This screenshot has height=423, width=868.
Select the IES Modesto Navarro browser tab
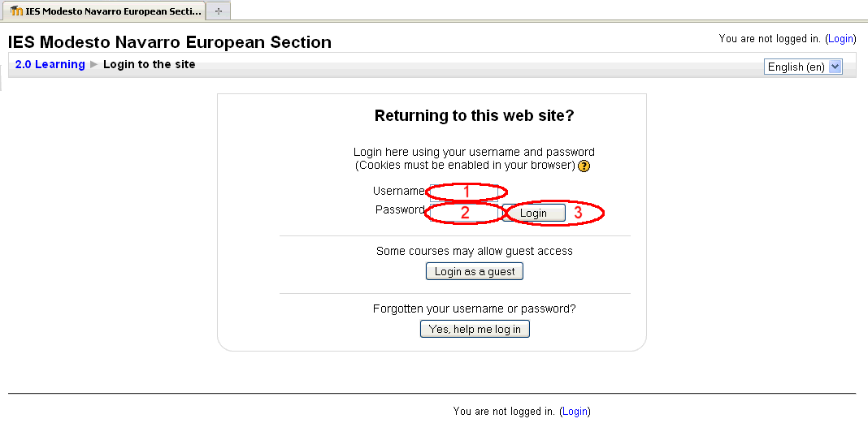click(x=106, y=11)
